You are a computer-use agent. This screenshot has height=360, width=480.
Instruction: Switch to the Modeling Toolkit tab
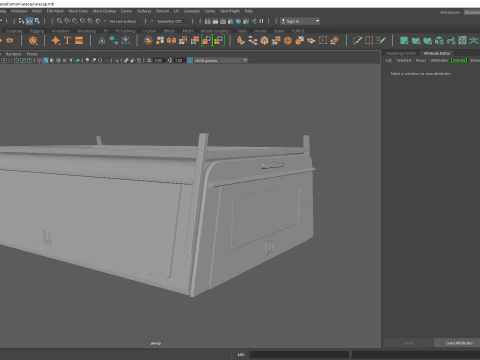401,53
